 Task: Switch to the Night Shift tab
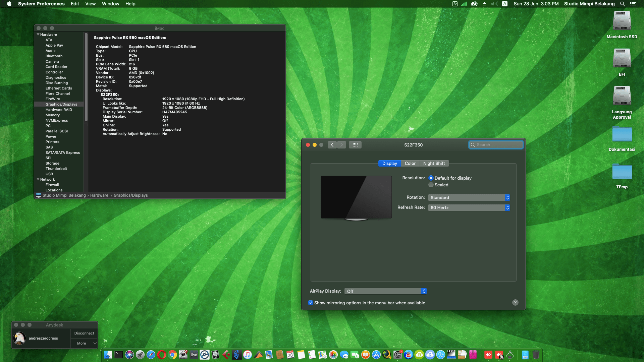[x=434, y=164]
